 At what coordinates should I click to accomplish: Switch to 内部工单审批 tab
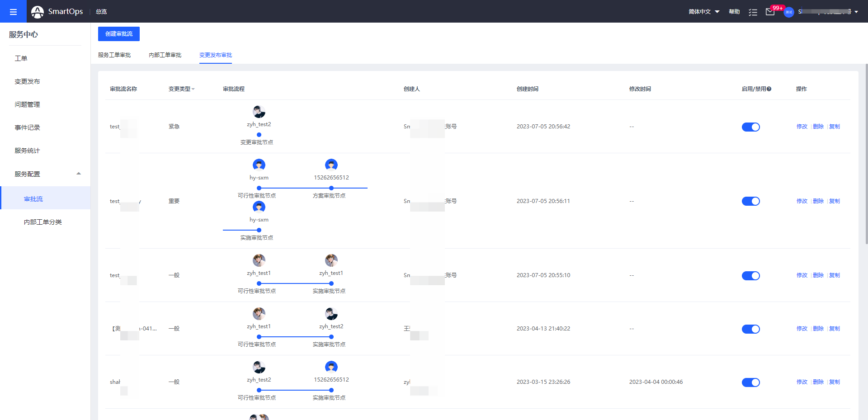(x=165, y=55)
